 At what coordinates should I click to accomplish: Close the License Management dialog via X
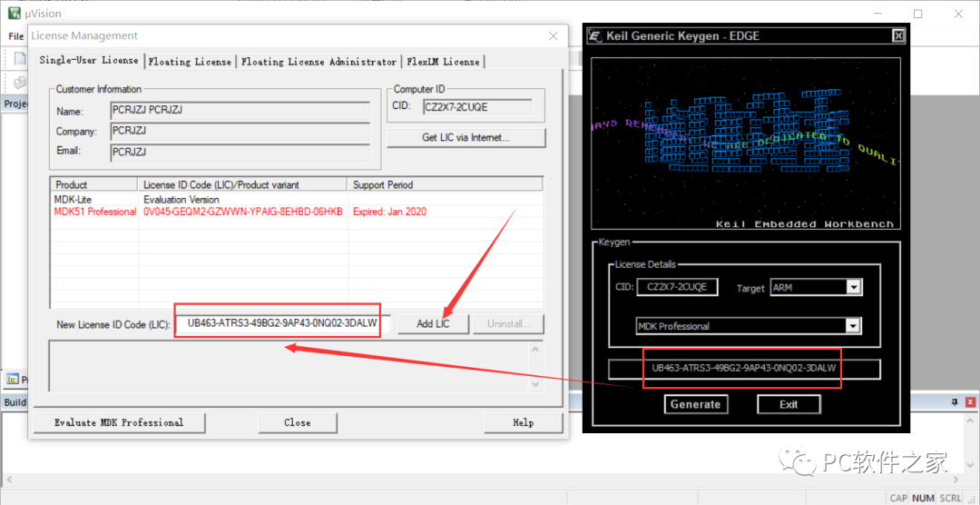click(554, 36)
